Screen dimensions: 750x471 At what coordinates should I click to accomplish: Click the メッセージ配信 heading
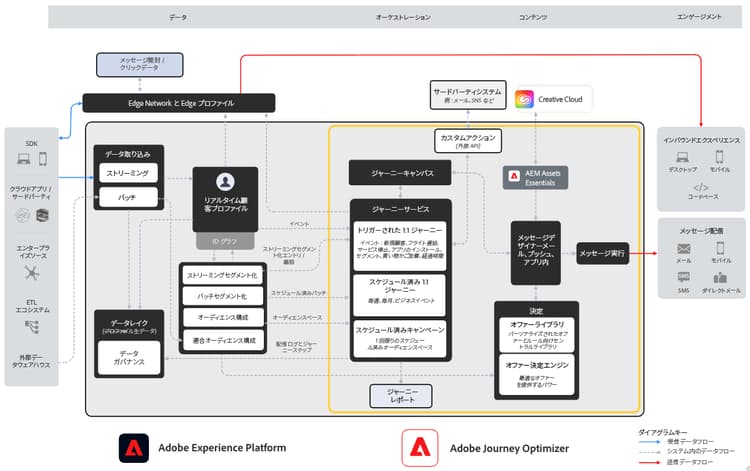(701, 230)
